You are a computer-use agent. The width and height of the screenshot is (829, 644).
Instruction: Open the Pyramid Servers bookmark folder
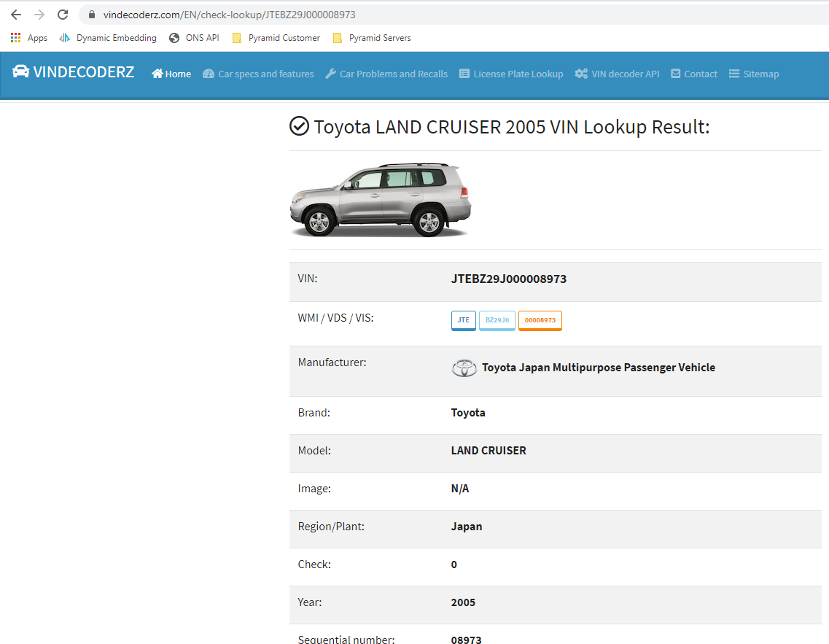[372, 37]
